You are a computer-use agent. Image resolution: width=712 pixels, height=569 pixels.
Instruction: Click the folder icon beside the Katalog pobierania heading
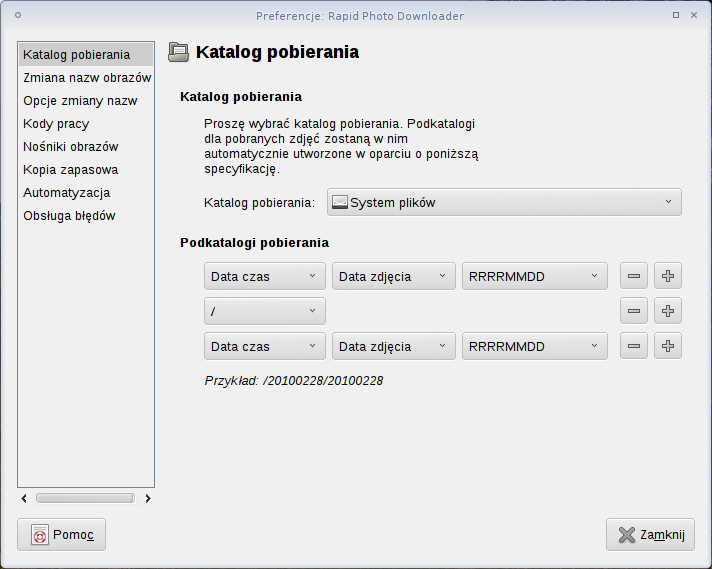click(x=178, y=52)
